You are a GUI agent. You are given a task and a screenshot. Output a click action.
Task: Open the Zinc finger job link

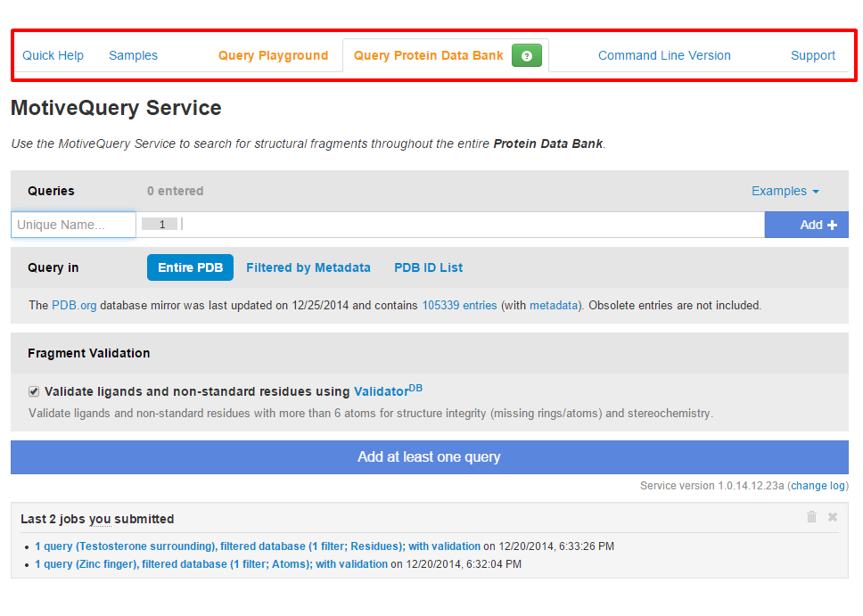click(211, 564)
